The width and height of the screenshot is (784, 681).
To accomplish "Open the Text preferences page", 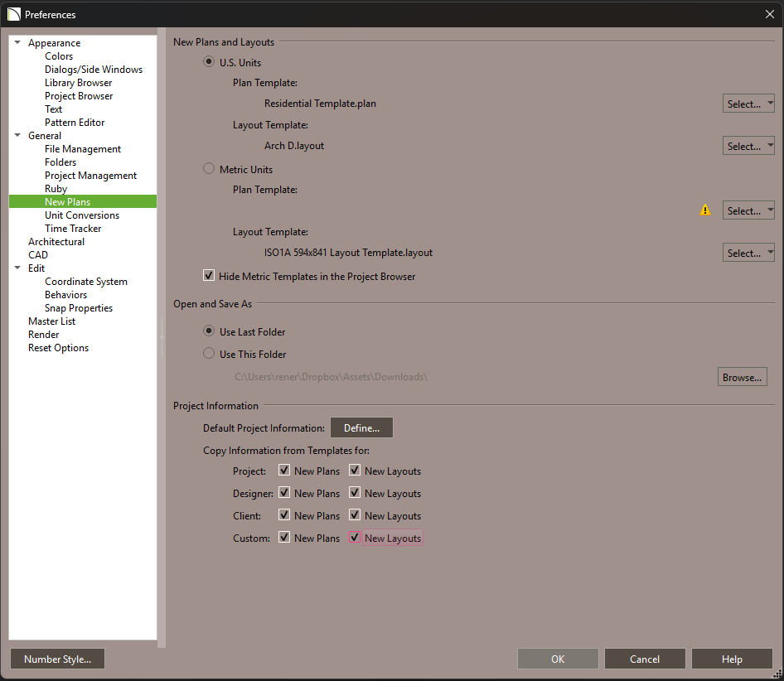I will [54, 109].
